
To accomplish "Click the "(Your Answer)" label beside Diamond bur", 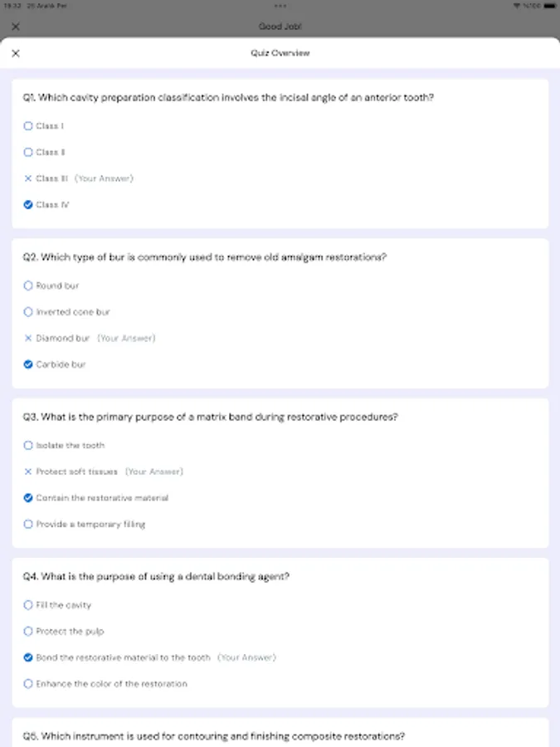I will pyautogui.click(x=126, y=338).
